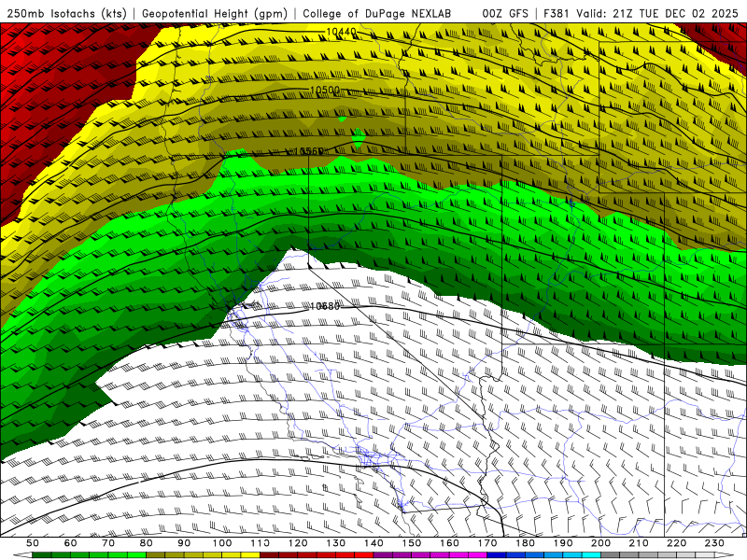Select the 10560 height contour label
The image size is (747, 560).
click(x=309, y=151)
